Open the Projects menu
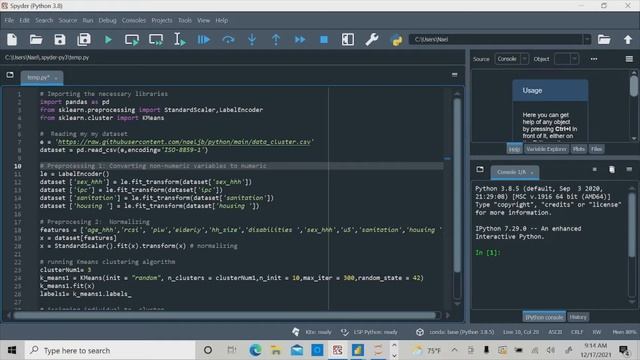This screenshot has height=360, width=640. pos(162,20)
